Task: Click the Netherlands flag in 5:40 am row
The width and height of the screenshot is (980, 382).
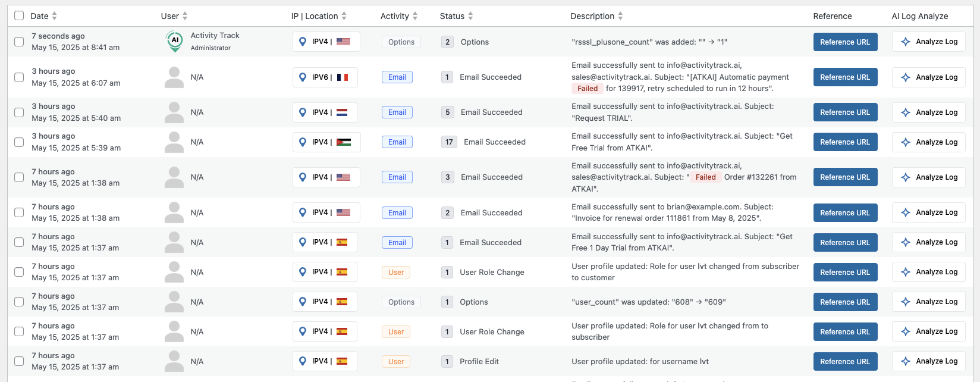Action: (342, 112)
